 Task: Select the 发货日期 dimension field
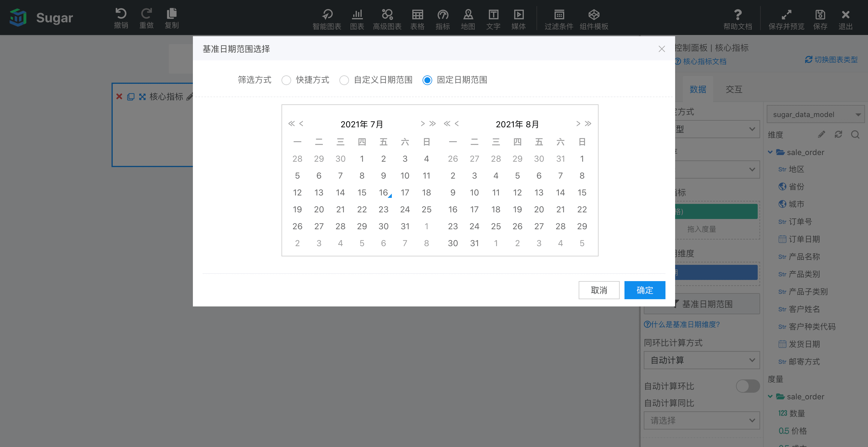point(799,344)
